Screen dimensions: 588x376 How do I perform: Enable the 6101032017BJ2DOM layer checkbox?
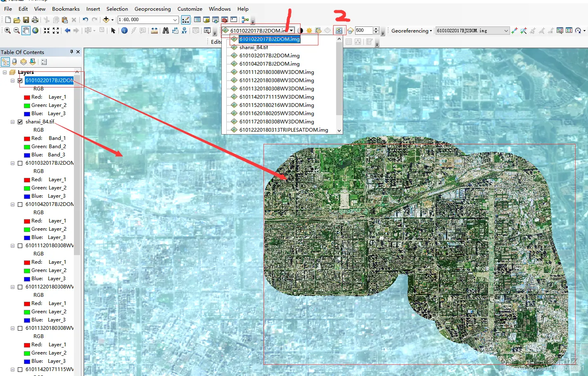(20, 163)
